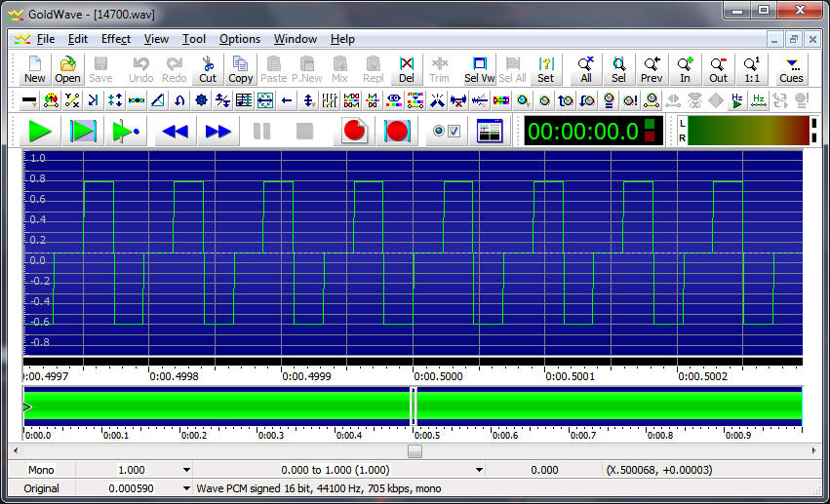
Task: Expand the 1.000 length dropdown in status bar
Action: (186, 470)
